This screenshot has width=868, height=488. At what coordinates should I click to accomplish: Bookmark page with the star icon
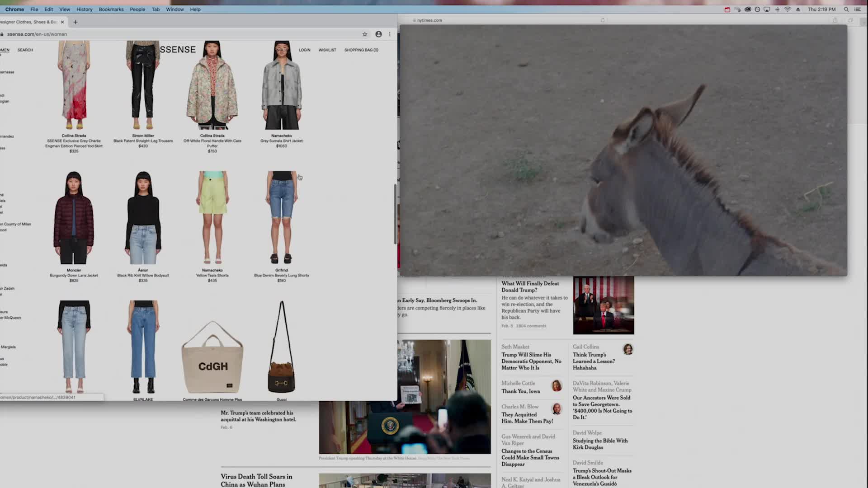tap(365, 34)
